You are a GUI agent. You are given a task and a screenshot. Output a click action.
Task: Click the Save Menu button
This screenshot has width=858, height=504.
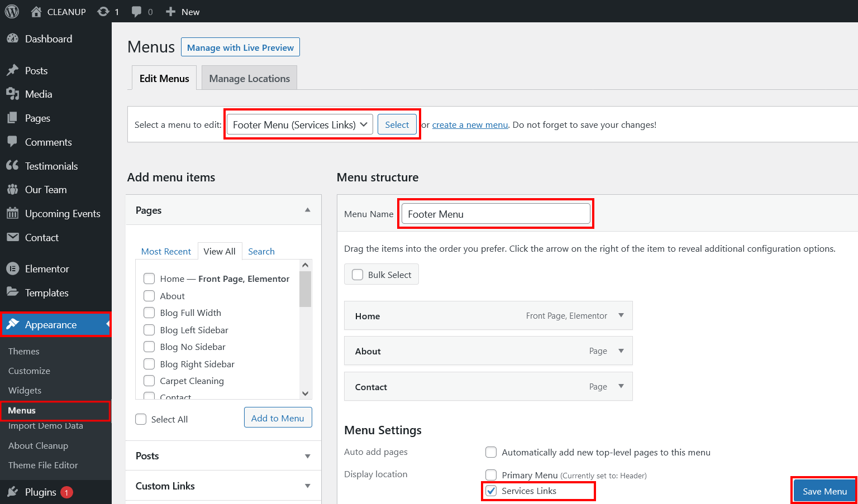(824, 491)
